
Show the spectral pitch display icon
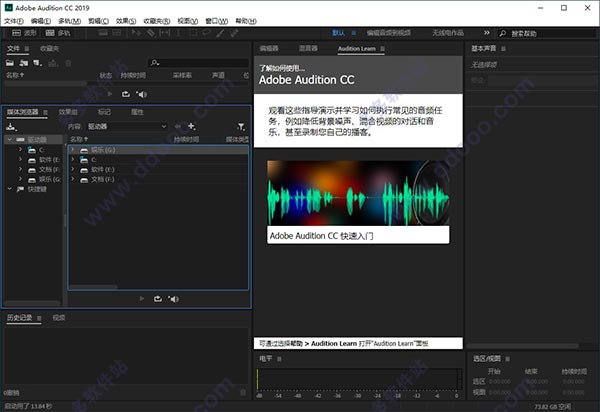pos(116,33)
